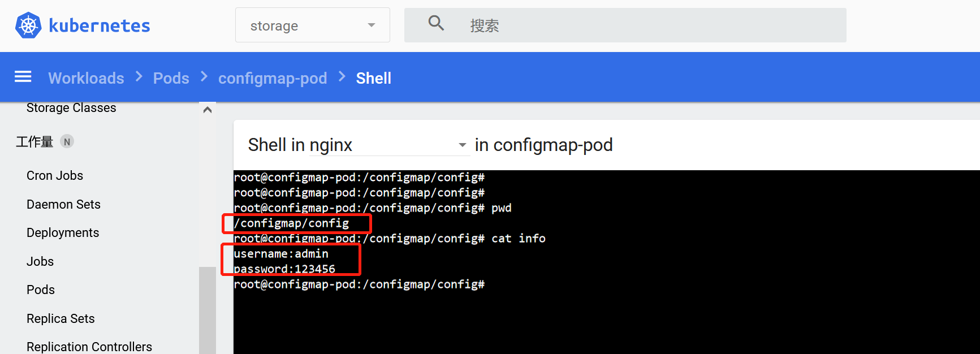The image size is (980, 354).
Task: Open Daemon Sets in sidebar
Action: click(x=63, y=204)
